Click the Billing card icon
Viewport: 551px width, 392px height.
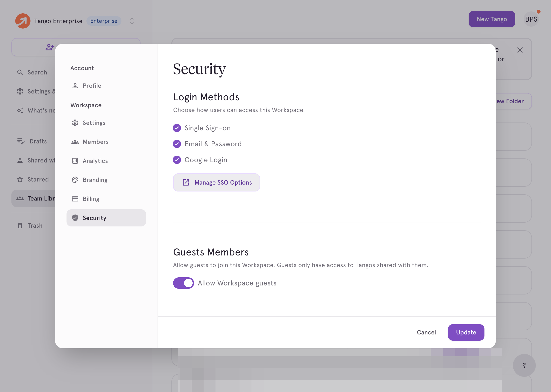click(75, 199)
